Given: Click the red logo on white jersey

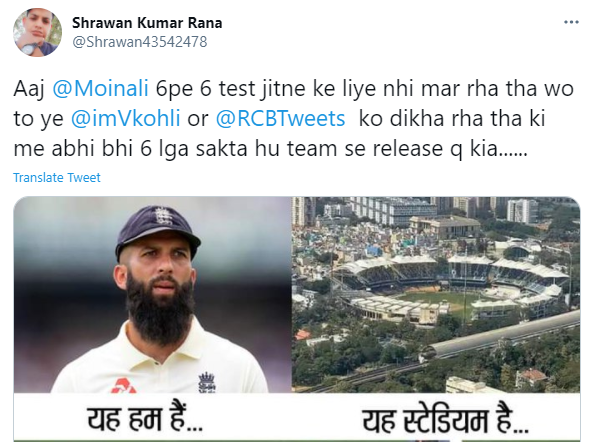Looking at the screenshot, I should [x=123, y=385].
